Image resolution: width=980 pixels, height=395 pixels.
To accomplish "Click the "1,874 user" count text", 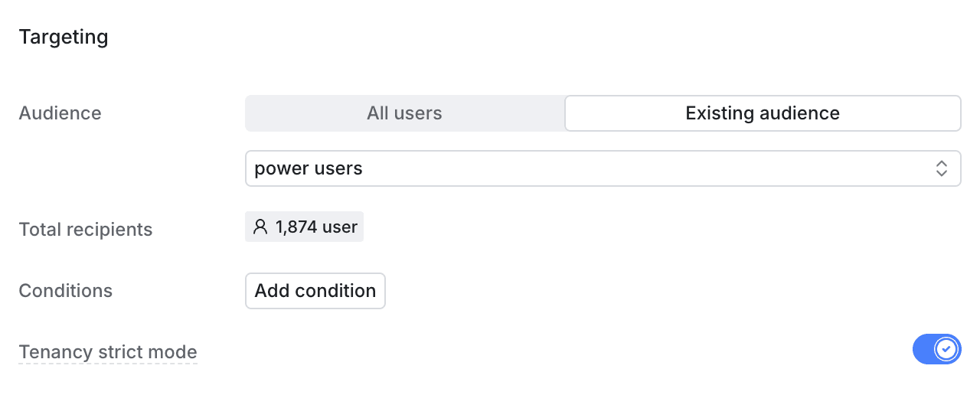I will point(316,227).
